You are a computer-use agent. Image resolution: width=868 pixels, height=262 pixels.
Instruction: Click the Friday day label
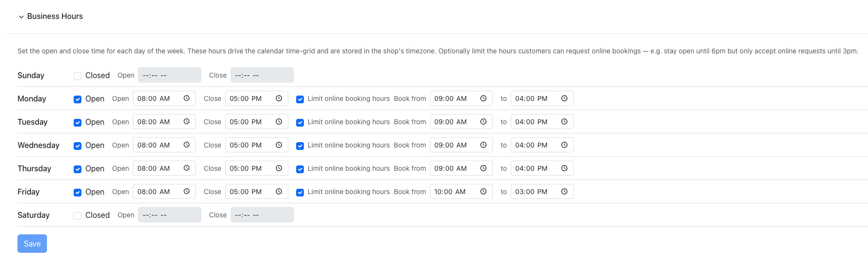coord(29,192)
